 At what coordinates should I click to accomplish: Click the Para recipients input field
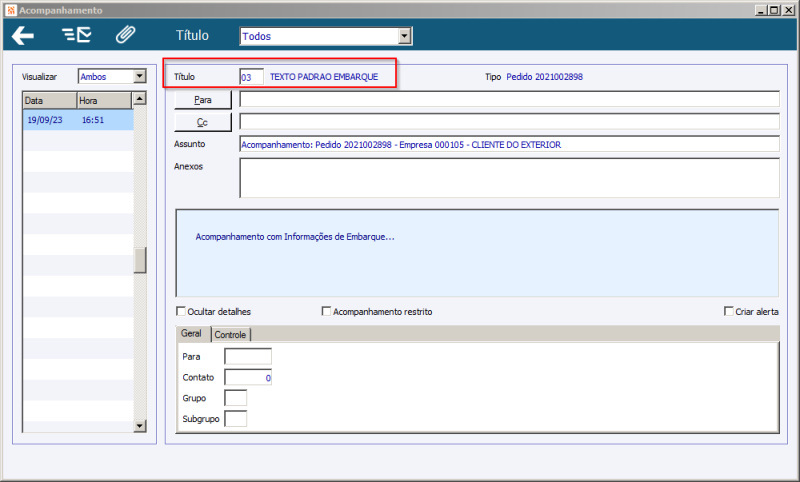[509, 99]
